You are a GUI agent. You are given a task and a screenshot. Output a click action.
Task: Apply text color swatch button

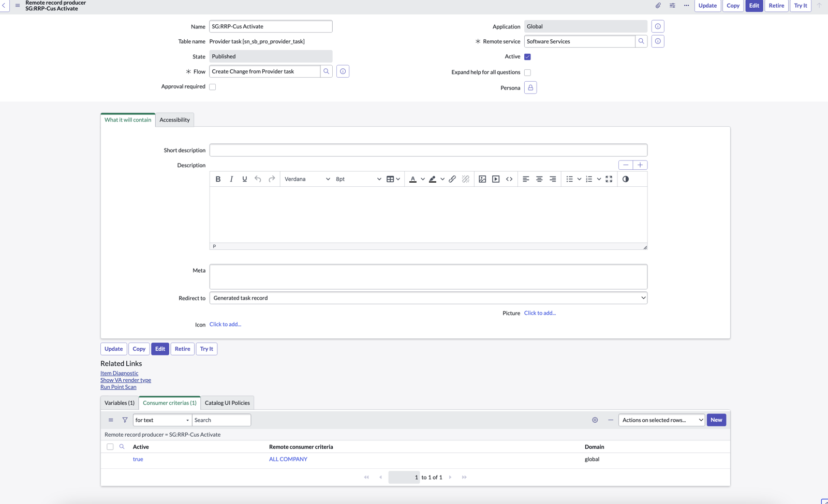coord(413,179)
